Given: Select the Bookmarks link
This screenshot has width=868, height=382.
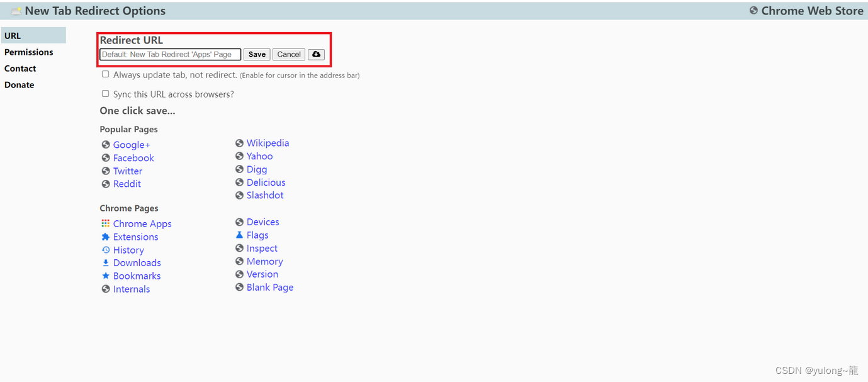Looking at the screenshot, I should [137, 276].
